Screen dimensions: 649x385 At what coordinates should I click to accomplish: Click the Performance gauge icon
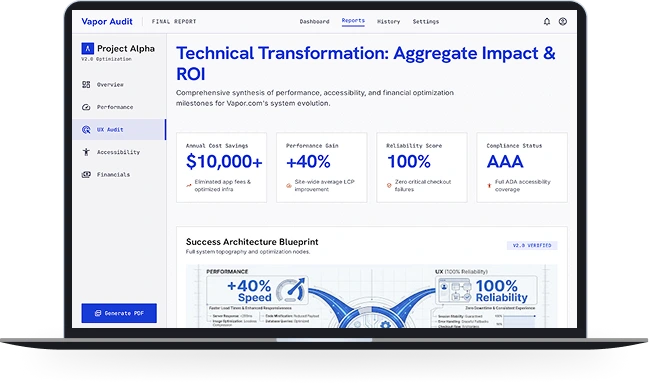(86, 107)
